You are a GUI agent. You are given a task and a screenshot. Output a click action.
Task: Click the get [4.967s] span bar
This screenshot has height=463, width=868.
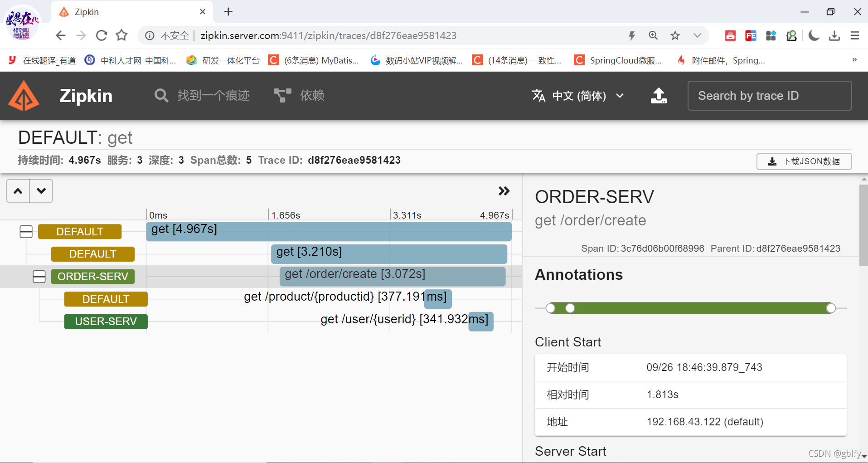(x=329, y=231)
